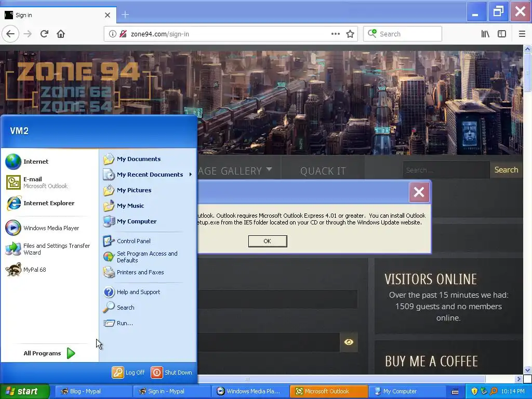Viewport: 532px width, 399px height.
Task: Switch to Microsoft Outlook taskbar item
Action: pyautogui.click(x=329, y=392)
